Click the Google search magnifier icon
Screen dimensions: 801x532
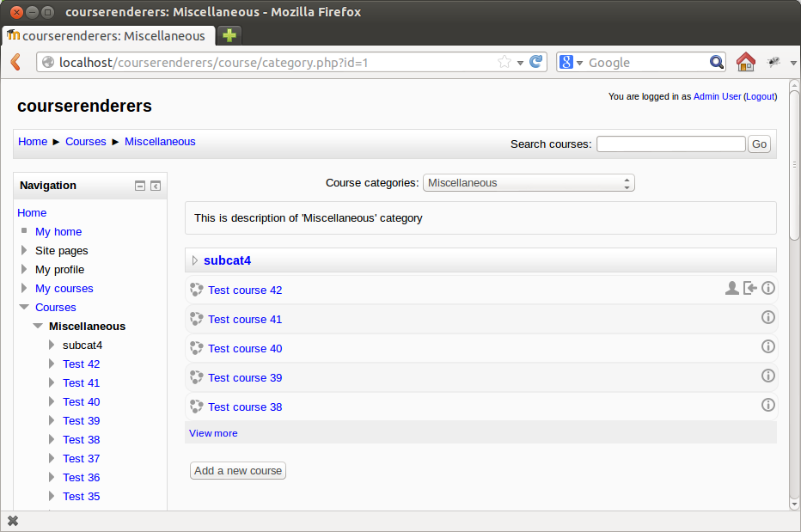pos(717,63)
